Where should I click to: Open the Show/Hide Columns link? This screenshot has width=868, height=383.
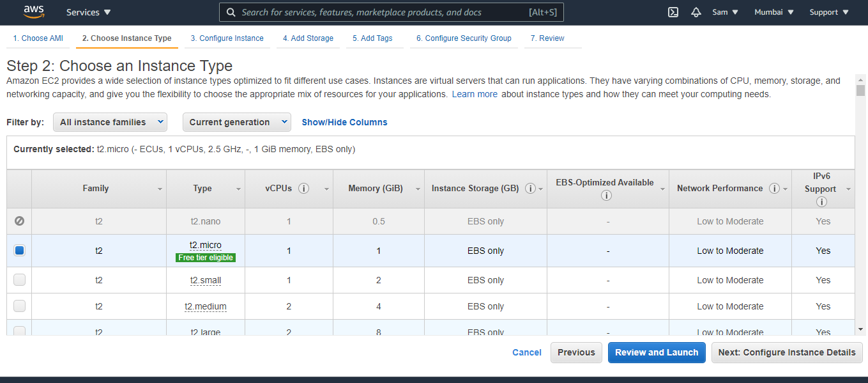tap(344, 121)
